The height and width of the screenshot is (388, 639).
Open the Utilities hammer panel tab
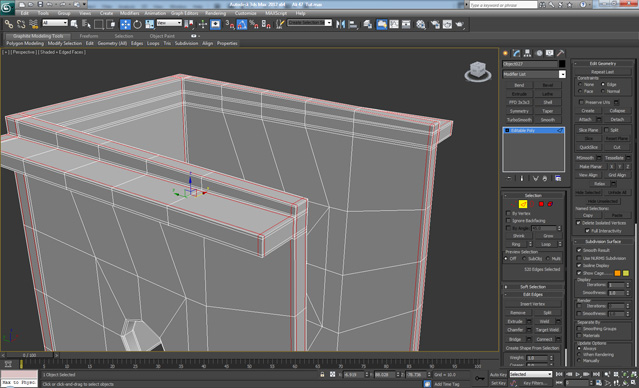pos(561,53)
